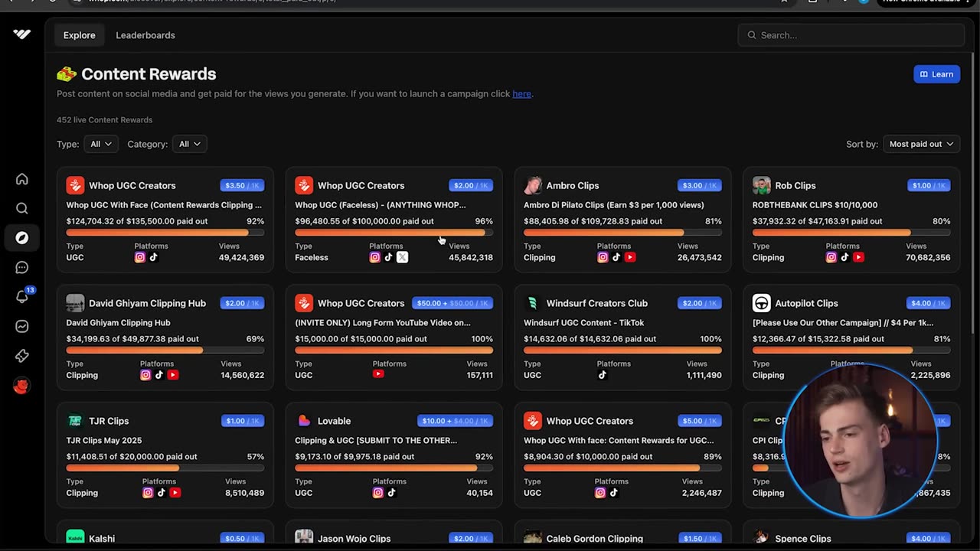Open the ticket icon in left sidebar
The width and height of the screenshot is (980, 551).
coord(21,356)
